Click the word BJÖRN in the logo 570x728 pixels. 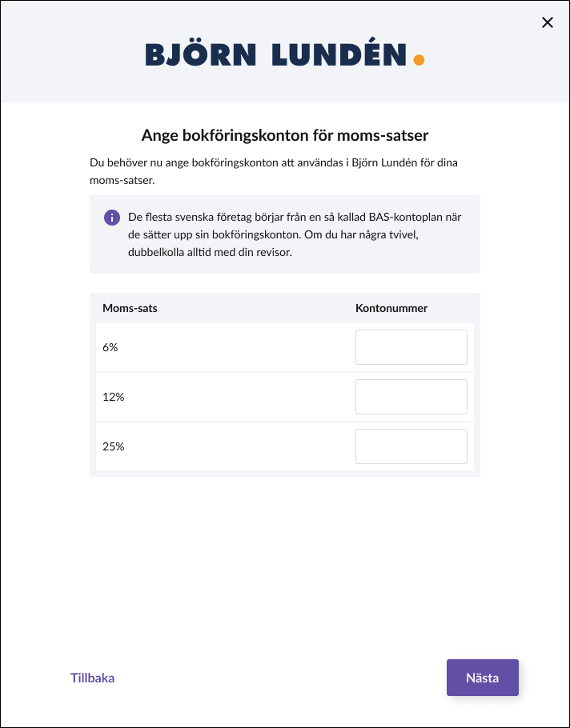tap(201, 54)
